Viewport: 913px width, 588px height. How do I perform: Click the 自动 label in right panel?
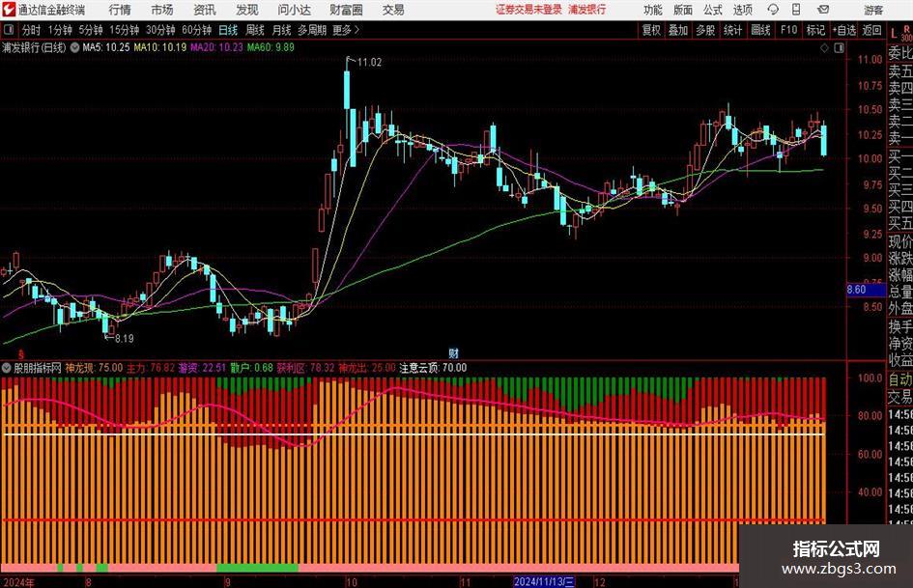point(899,379)
